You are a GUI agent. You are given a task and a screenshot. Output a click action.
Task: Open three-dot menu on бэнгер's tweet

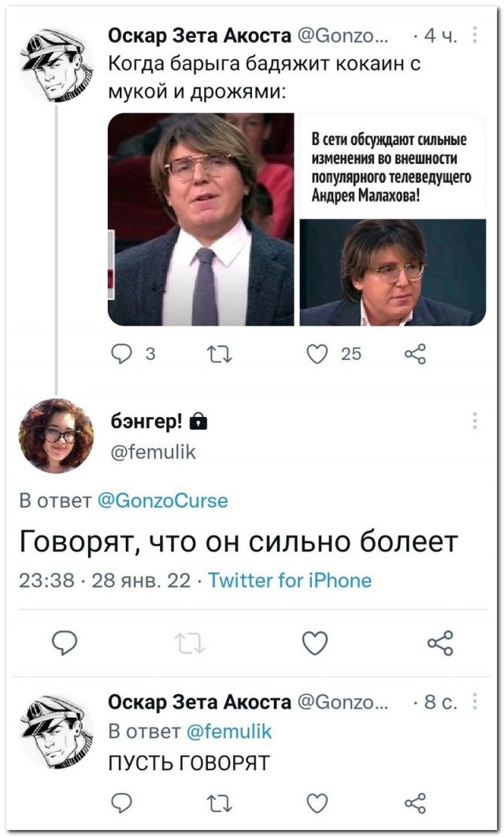[474, 421]
